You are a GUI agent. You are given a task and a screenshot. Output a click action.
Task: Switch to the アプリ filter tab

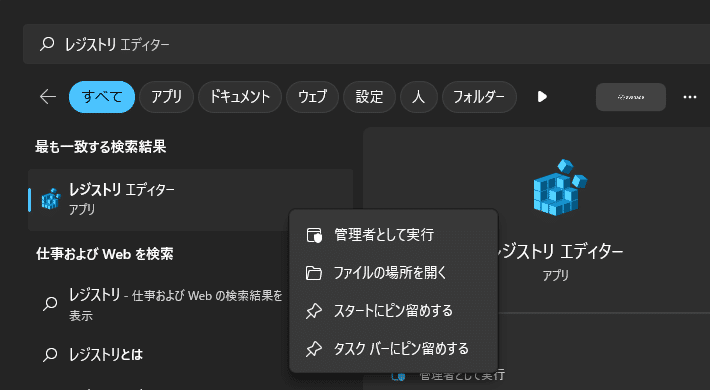tap(166, 96)
